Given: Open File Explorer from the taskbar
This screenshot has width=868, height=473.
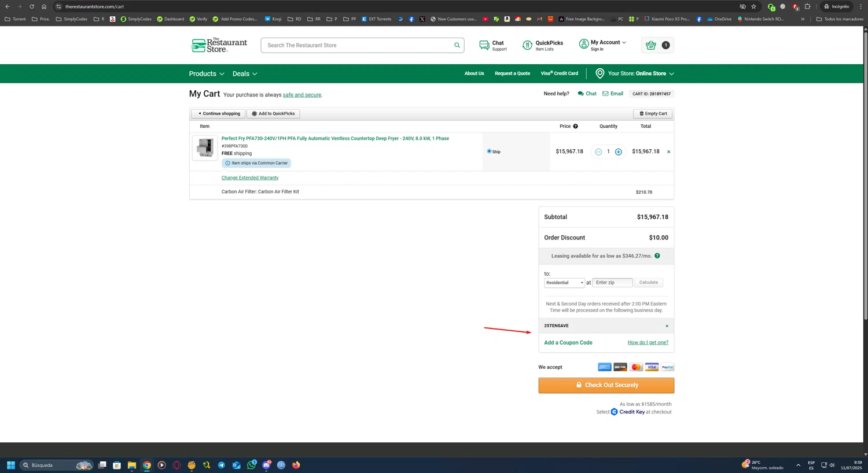Looking at the screenshot, I should coord(132,465).
